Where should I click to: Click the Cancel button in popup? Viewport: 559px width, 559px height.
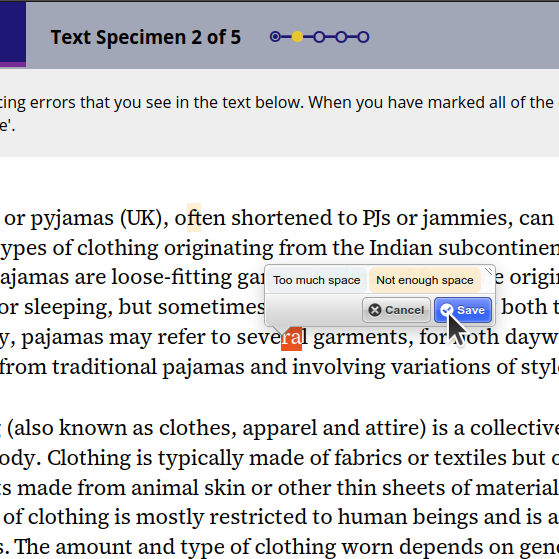pos(396,310)
